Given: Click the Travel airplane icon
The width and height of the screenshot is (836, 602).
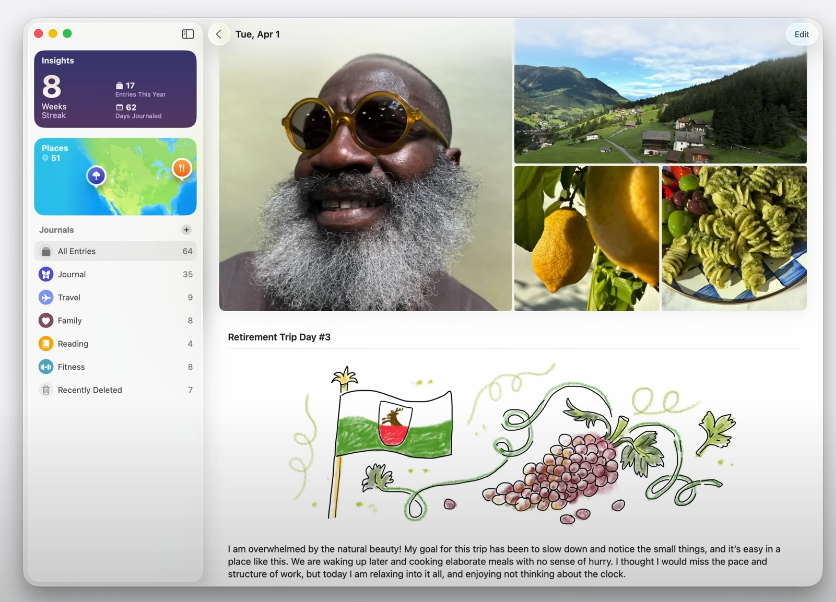Looking at the screenshot, I should pyautogui.click(x=46, y=298).
